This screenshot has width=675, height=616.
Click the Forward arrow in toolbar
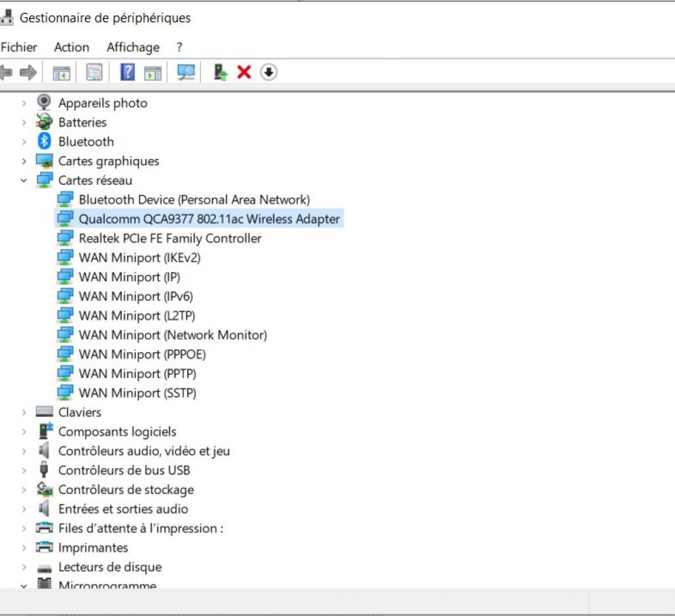coord(28,73)
